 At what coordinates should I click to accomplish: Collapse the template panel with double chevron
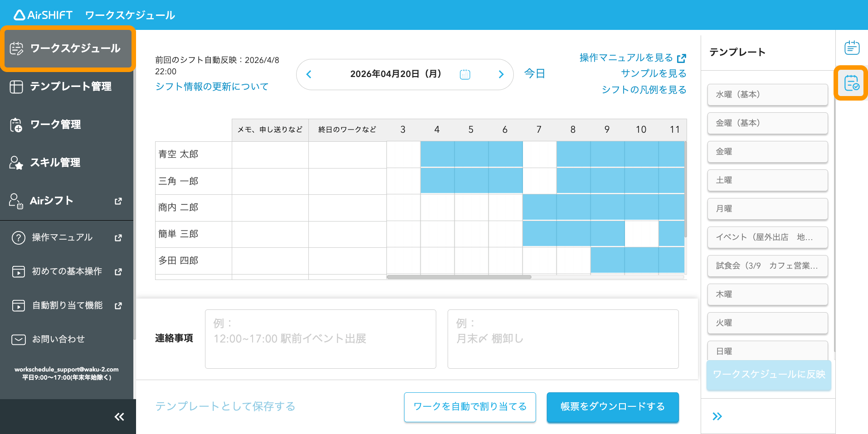(x=717, y=417)
